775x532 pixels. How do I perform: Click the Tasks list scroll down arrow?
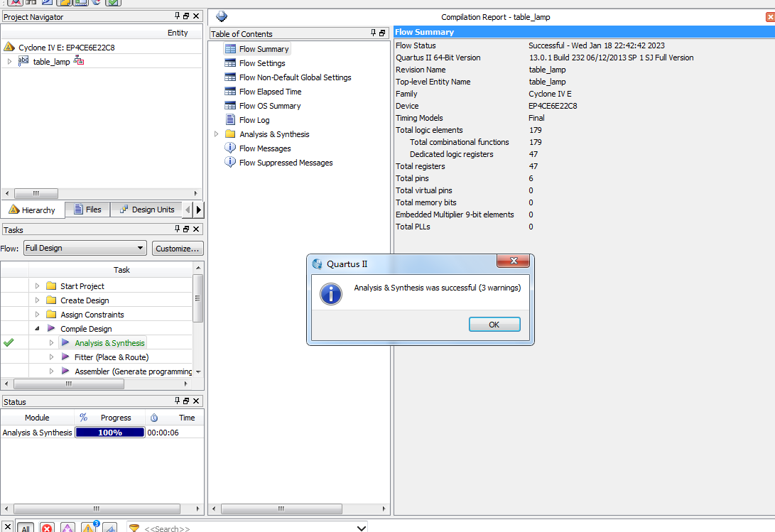pyautogui.click(x=198, y=371)
